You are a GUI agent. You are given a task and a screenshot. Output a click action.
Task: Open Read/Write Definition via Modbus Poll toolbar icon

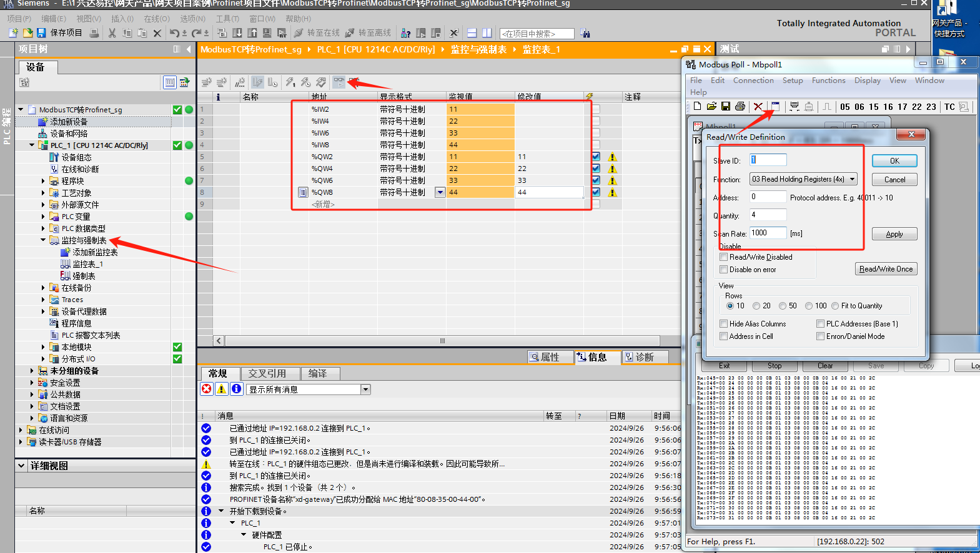coord(775,107)
